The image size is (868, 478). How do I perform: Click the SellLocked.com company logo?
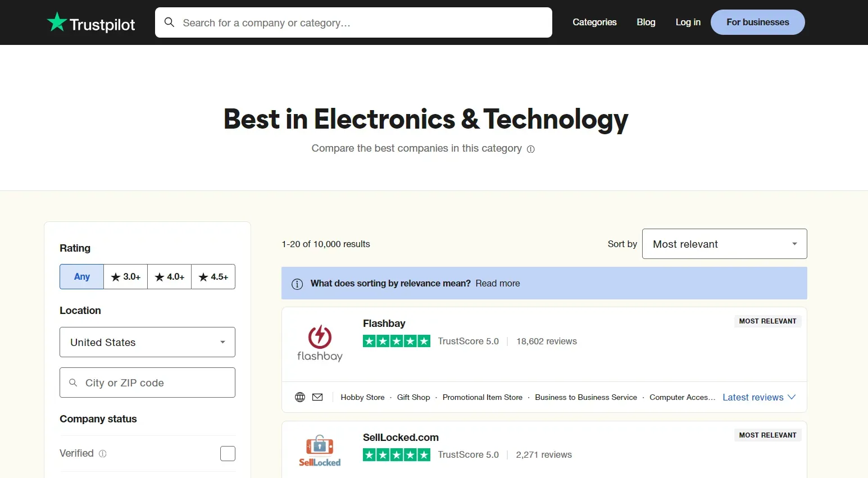[320, 450]
